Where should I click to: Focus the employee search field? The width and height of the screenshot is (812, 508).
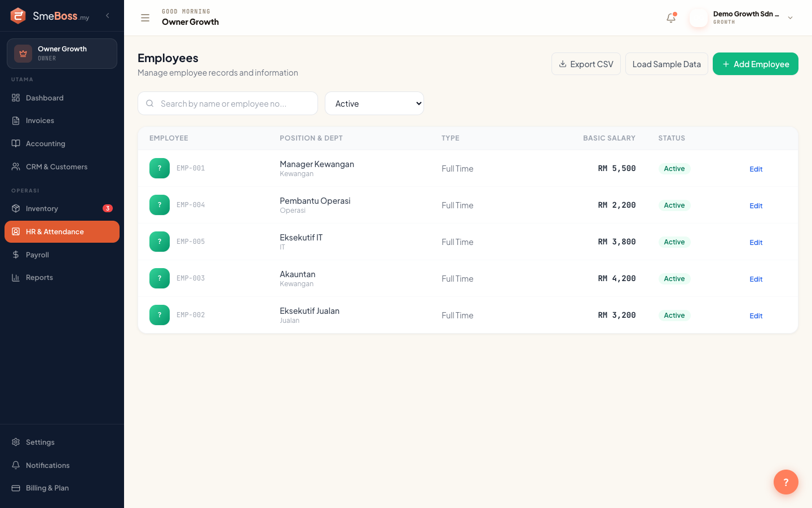pyautogui.click(x=228, y=103)
